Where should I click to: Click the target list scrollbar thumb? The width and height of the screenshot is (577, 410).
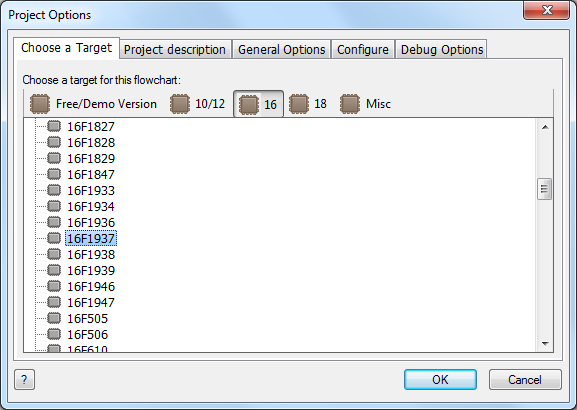[544, 189]
